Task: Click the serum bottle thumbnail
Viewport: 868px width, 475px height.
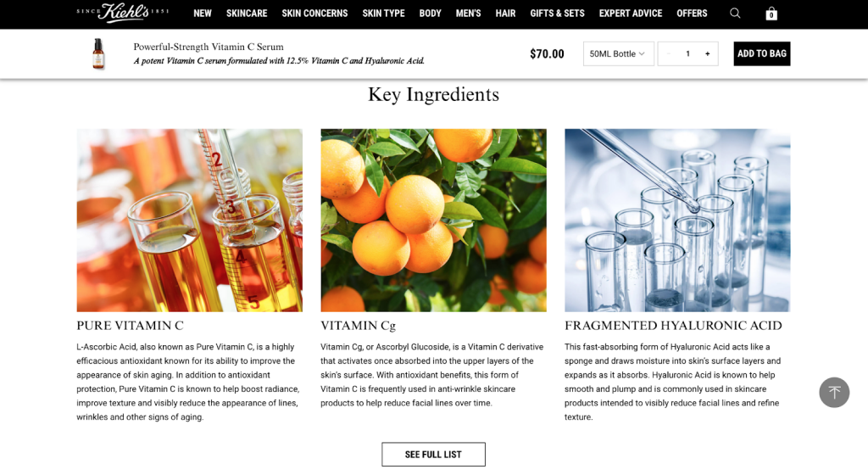Action: click(98, 53)
